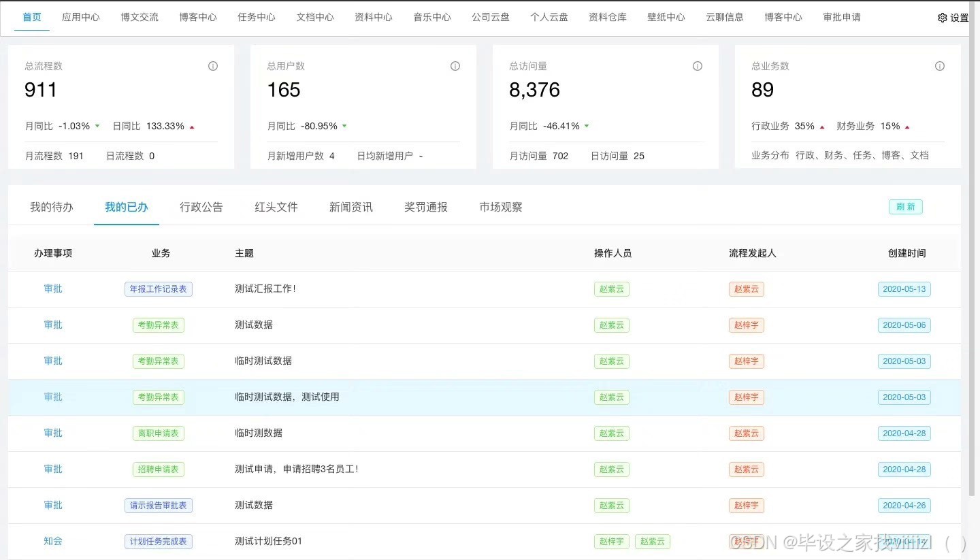This screenshot has height=560, width=980.
Task: Open the 设置 (Settings) gear icon
Action: pyautogui.click(x=943, y=18)
